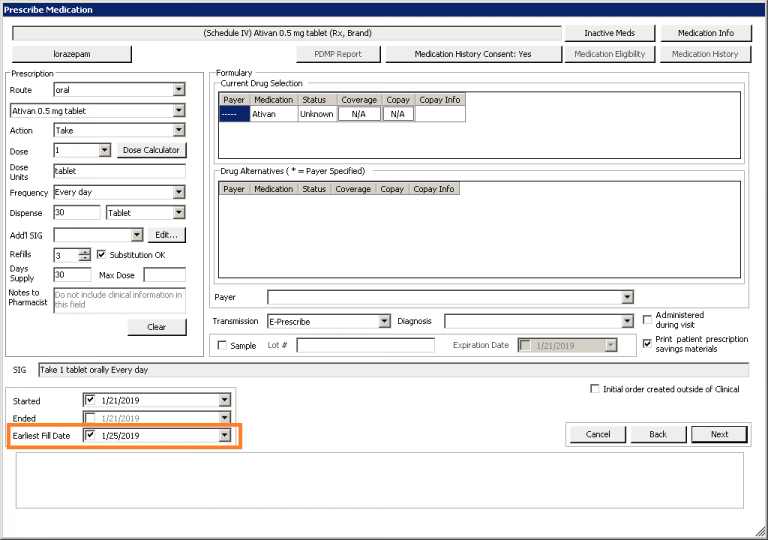Click the Dose Units field showing tablet

[120, 171]
